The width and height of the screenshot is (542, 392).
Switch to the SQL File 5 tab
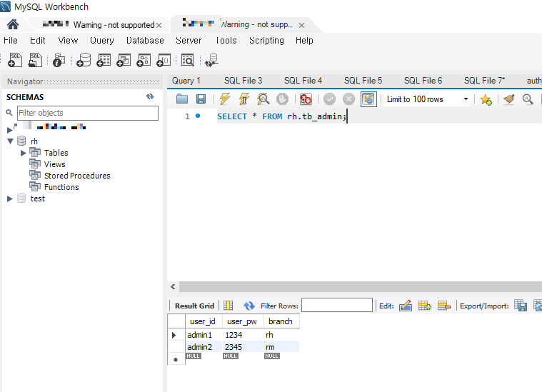point(363,81)
